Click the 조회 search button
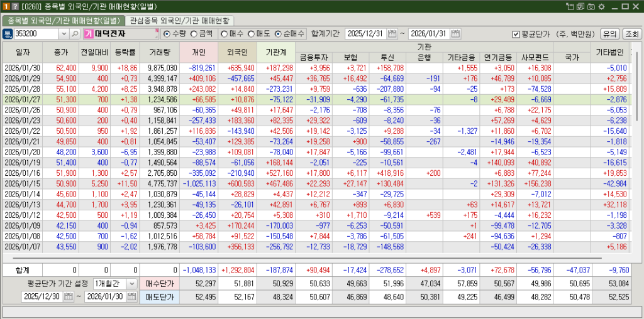The width and height of the screenshot is (644, 319). [631, 34]
